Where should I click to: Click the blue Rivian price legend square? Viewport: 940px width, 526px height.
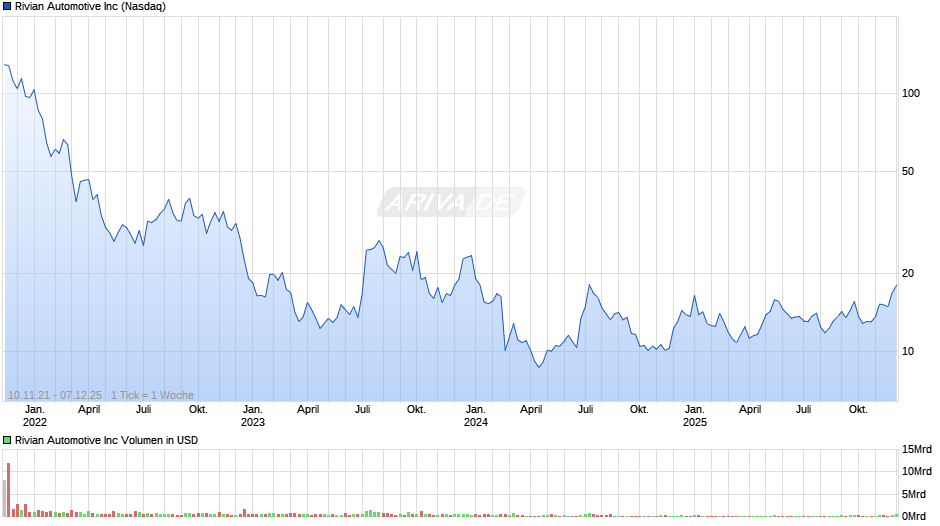tap(7, 7)
